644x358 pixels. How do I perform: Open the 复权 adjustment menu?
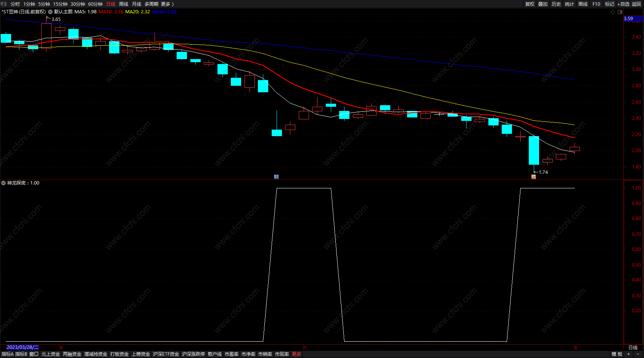tap(530, 4)
